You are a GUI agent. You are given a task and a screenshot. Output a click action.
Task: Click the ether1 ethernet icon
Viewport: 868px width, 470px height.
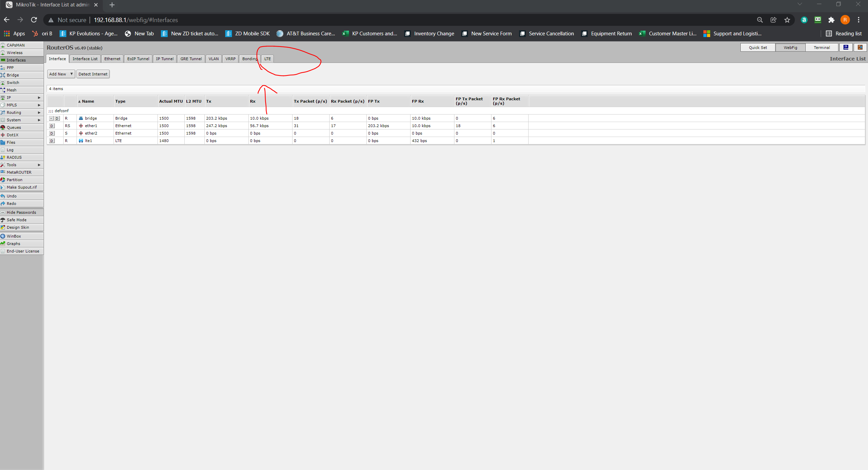pyautogui.click(x=81, y=126)
